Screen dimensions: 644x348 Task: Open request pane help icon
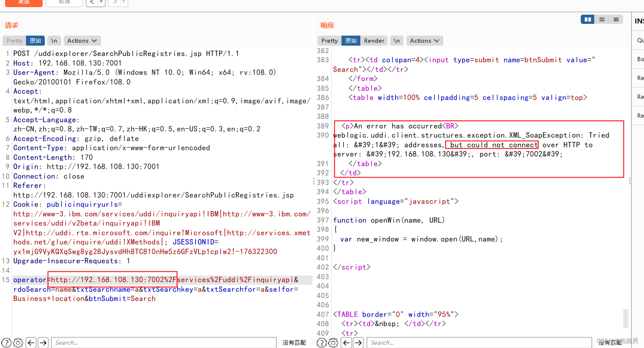point(6,343)
